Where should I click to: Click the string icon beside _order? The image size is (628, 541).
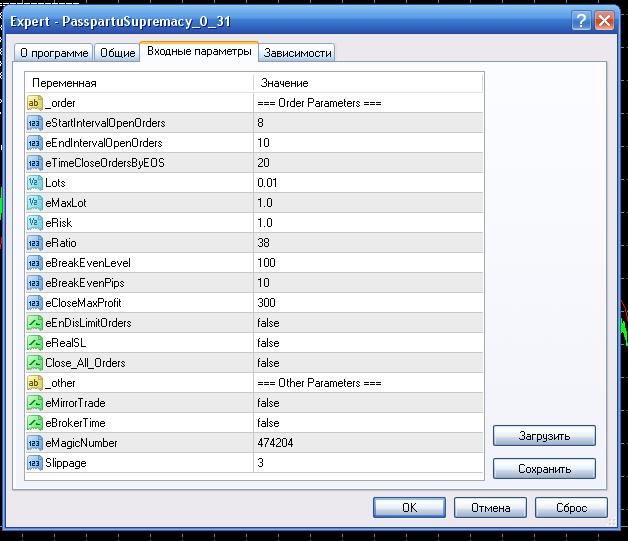(35, 103)
